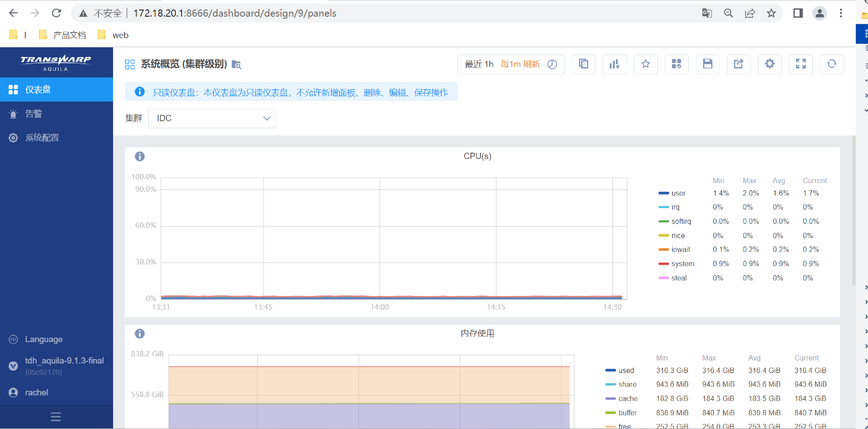Screen dimensions: 868x429
Task: Toggle the user series in the CPU legend
Action: coord(672,193)
